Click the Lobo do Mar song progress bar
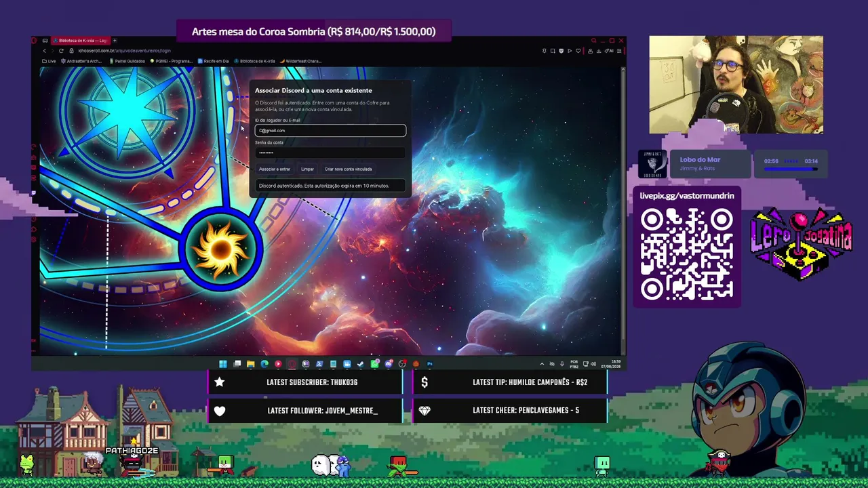Viewport: 868px width, 488px height. click(x=791, y=168)
